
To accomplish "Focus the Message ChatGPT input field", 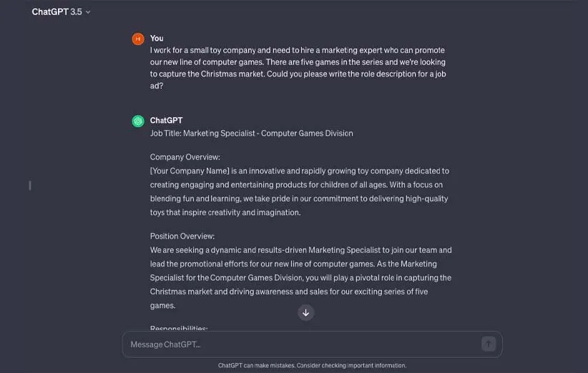I will tap(300, 344).
